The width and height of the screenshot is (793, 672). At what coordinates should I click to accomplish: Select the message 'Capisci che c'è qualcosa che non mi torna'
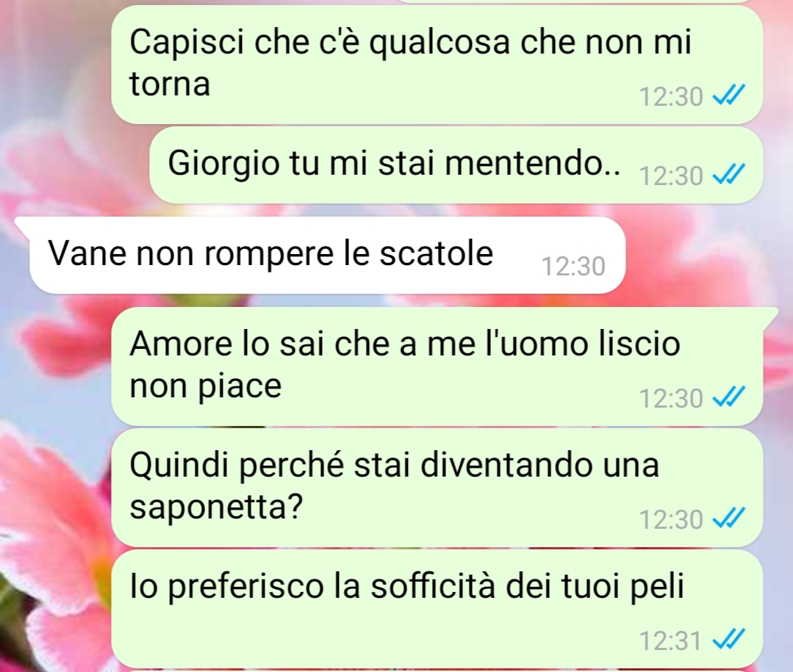coord(437,65)
